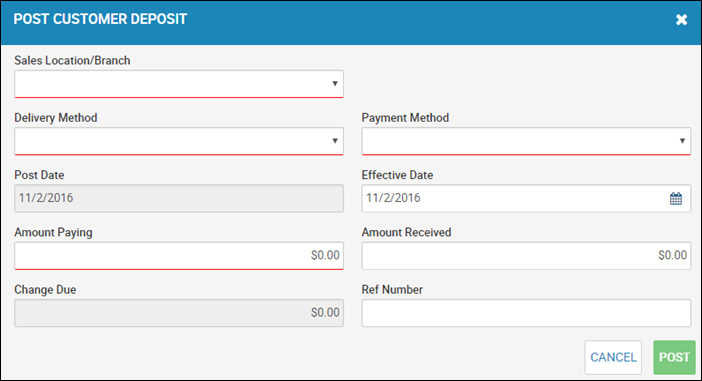
Task: Click the Effective Date label
Action: (397, 175)
